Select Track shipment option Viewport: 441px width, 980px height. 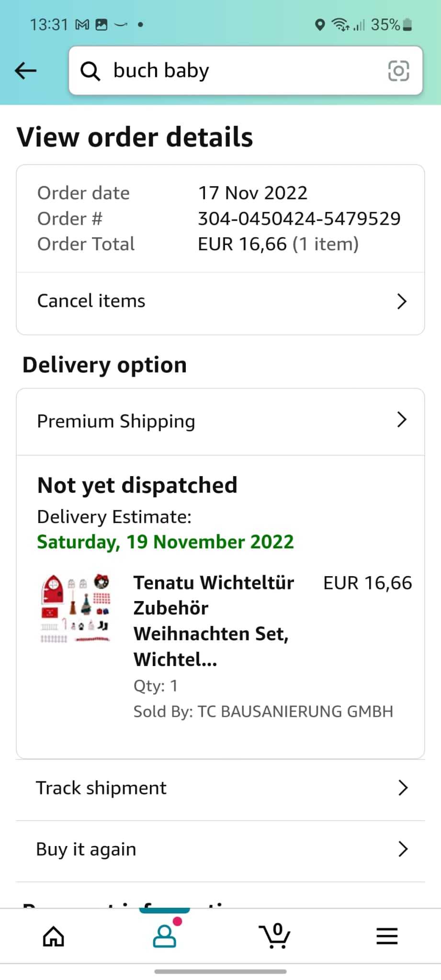point(102,788)
